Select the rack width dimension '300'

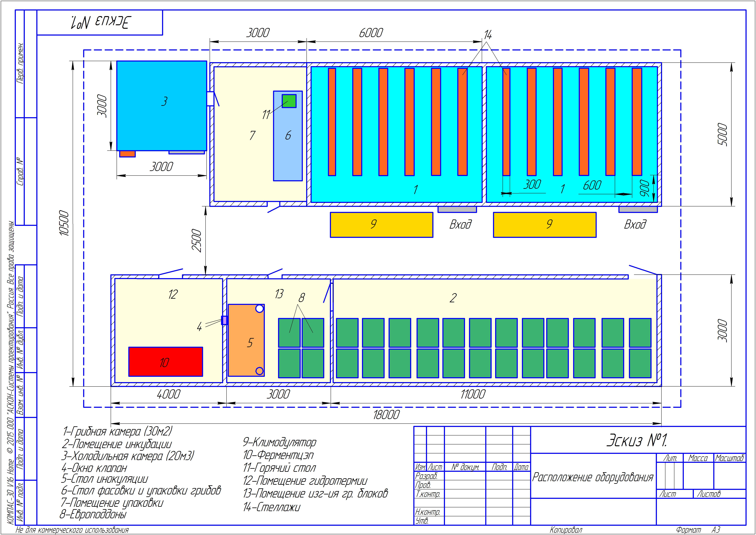[532, 184]
